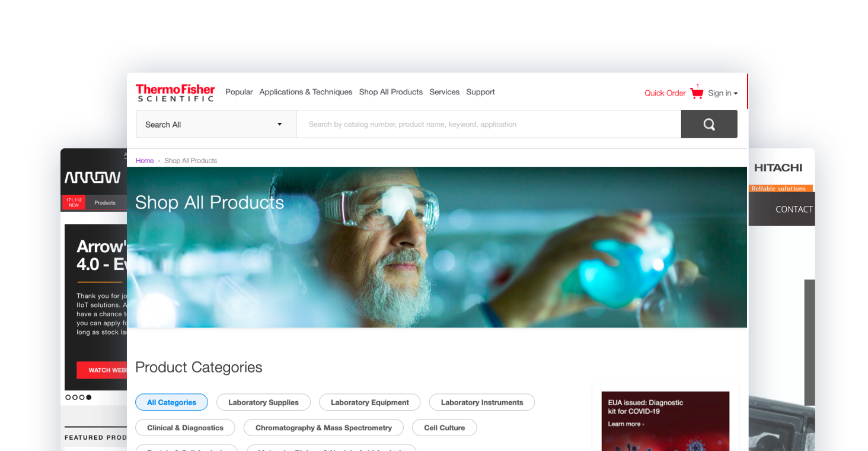Viewport: 868px width, 451px height.
Task: Open the Popular menu
Action: point(239,92)
